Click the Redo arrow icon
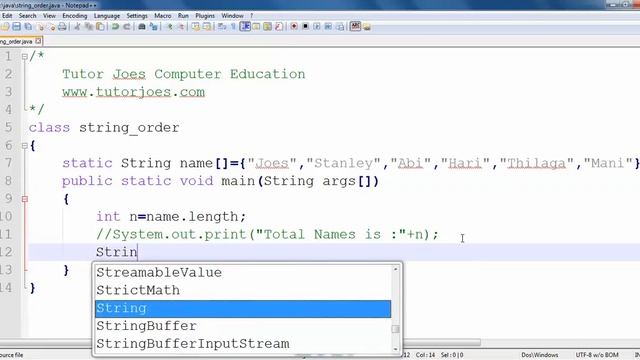The width and height of the screenshot is (640, 360). pyautogui.click(x=127, y=27)
